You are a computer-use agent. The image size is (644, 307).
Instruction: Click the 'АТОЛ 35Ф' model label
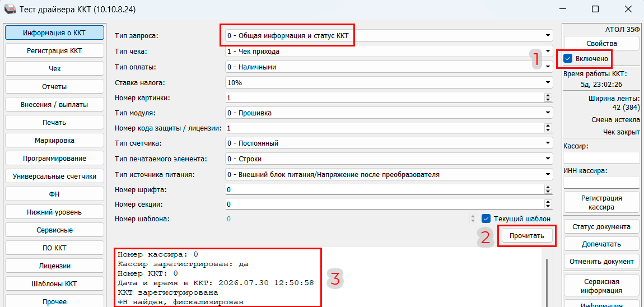point(623,29)
